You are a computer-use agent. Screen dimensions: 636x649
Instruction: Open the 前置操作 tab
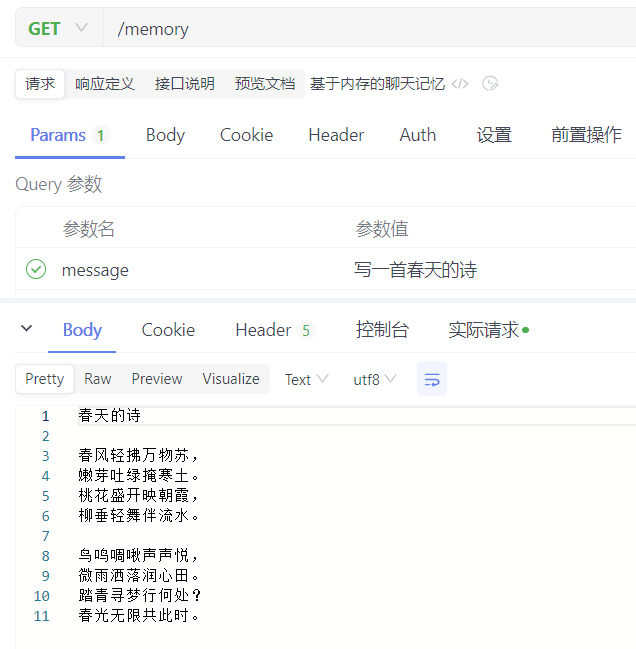click(x=586, y=135)
